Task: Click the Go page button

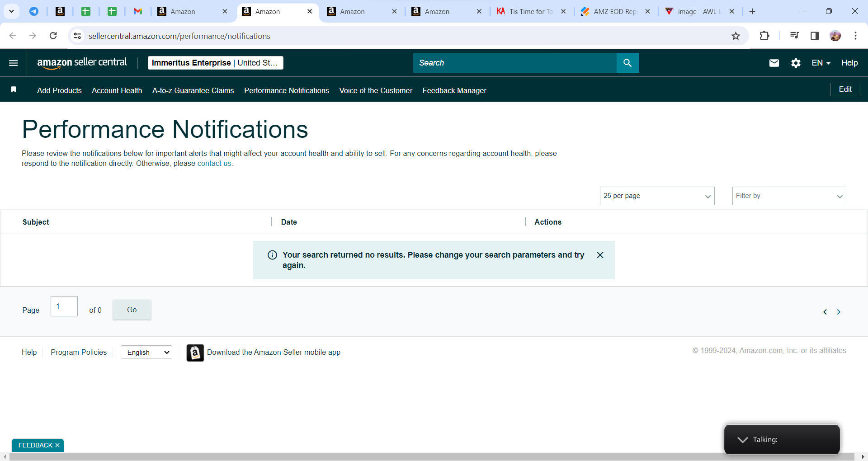Action: (132, 310)
